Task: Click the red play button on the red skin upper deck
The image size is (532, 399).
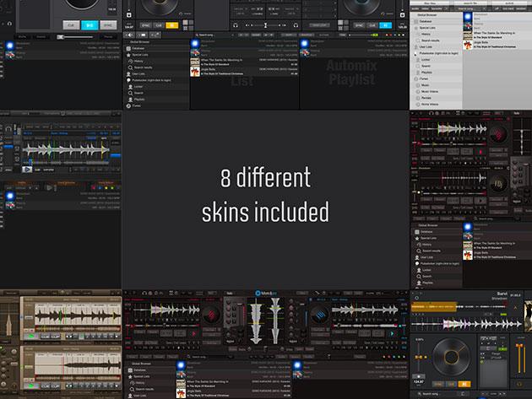Action: (x=480, y=152)
